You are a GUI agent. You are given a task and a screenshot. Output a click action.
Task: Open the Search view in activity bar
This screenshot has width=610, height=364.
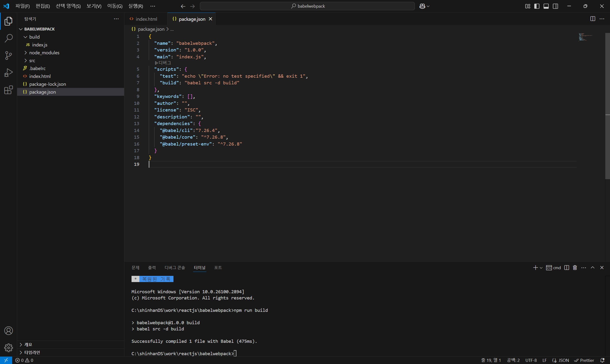click(x=9, y=38)
